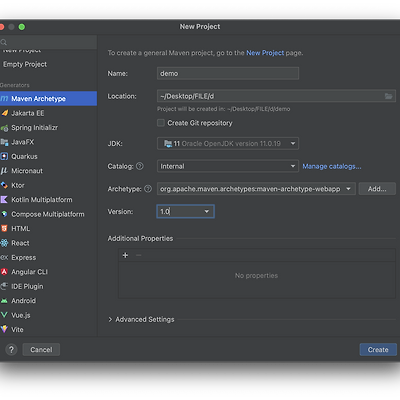Select Kotlin Multiplatform label
The width and height of the screenshot is (400, 400).
point(42,200)
